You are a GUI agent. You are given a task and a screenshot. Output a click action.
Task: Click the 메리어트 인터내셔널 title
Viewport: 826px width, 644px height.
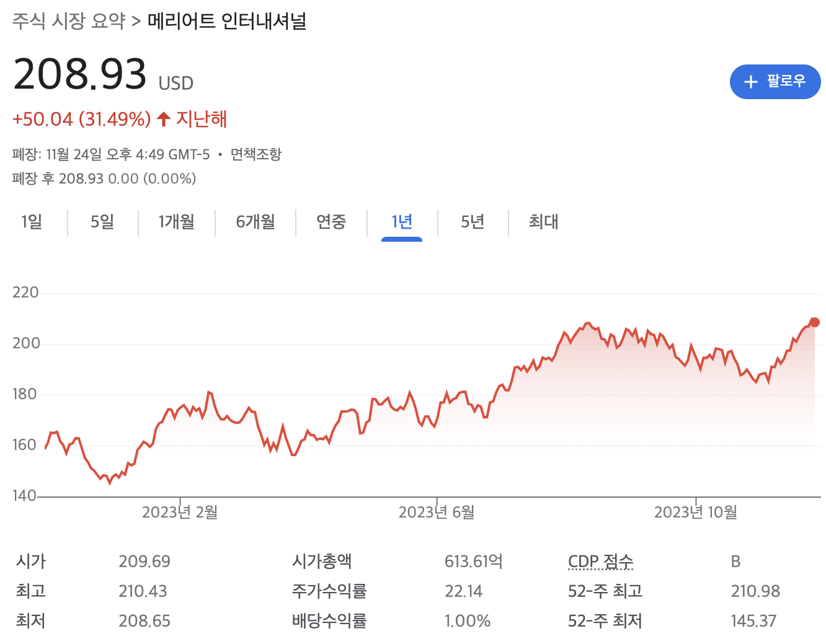227,22
